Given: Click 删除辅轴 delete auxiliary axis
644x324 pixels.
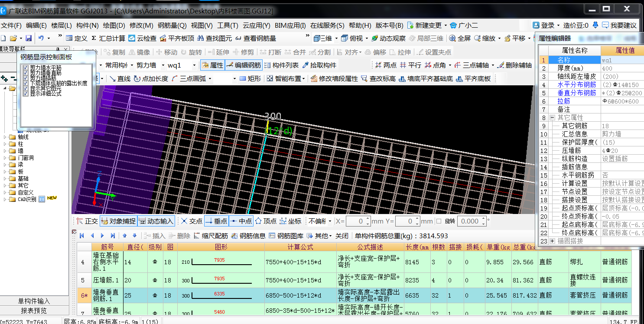Looking at the screenshot, I should coord(514,65).
